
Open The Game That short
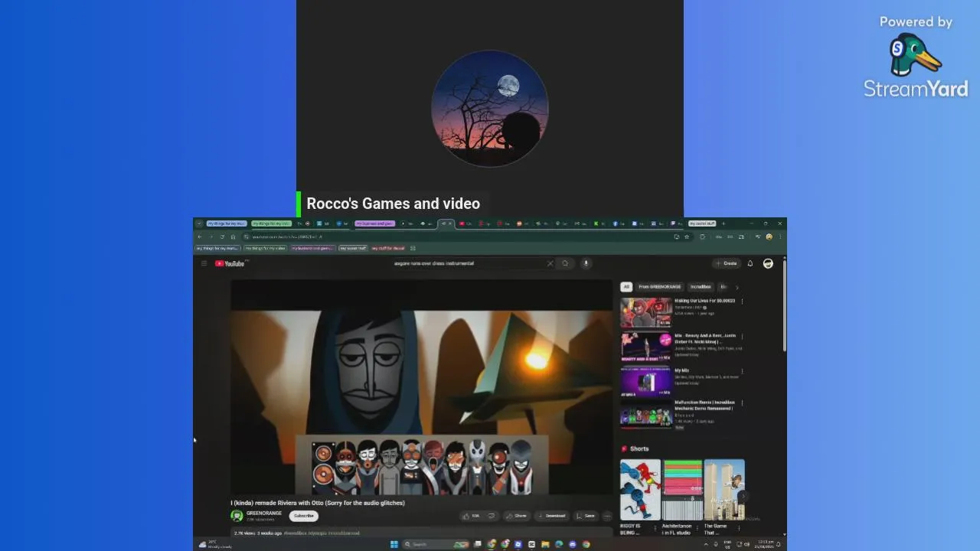(x=724, y=490)
